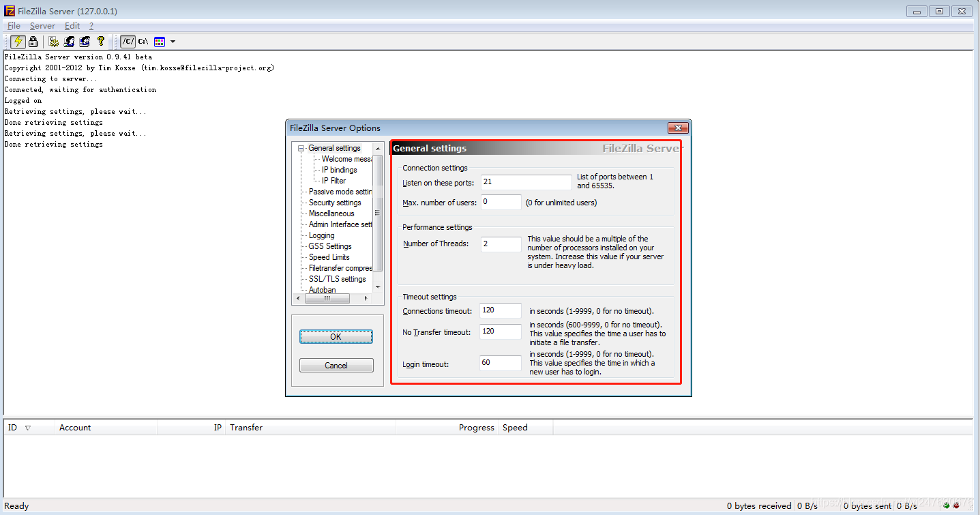This screenshot has height=515, width=980.
Task: Click "Connecting to server..." log line
Action: pos(50,79)
